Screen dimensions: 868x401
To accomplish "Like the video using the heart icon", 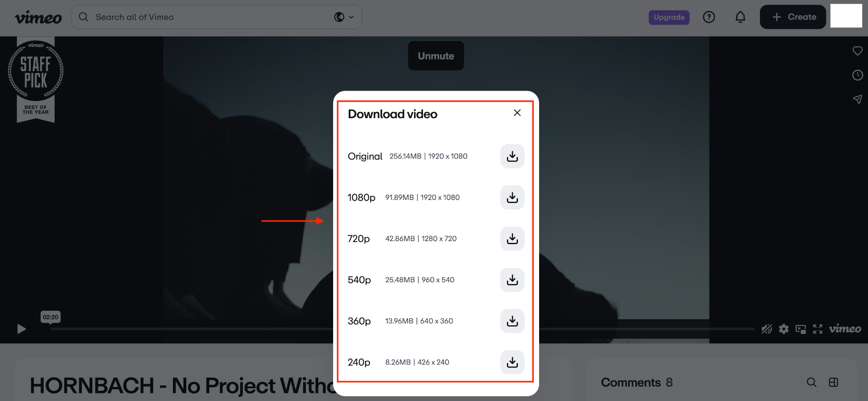I will 857,51.
